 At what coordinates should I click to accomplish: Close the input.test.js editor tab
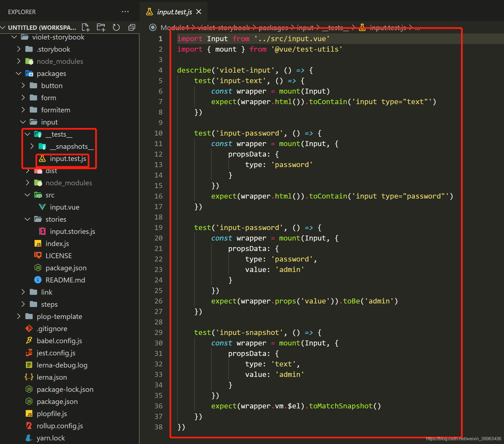pyautogui.click(x=199, y=12)
